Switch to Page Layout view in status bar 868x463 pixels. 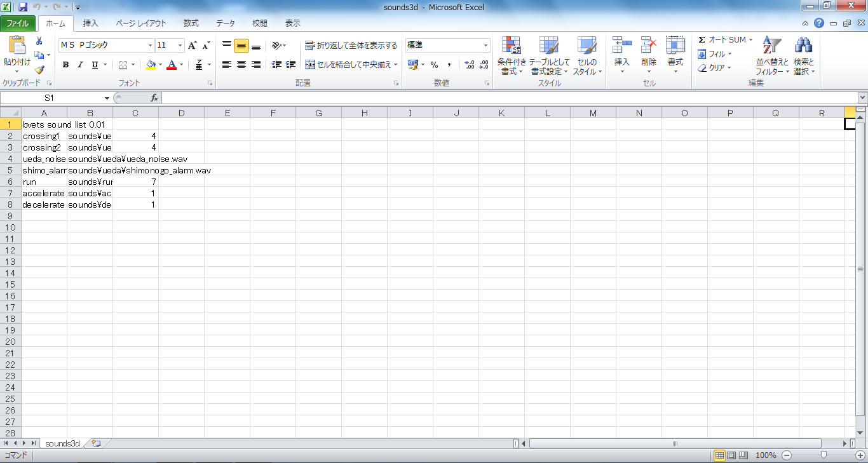pos(731,455)
